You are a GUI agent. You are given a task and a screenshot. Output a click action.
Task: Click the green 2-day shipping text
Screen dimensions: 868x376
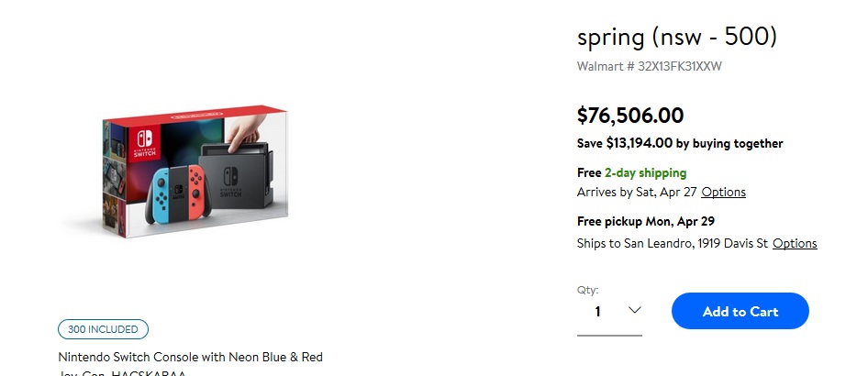click(x=645, y=173)
